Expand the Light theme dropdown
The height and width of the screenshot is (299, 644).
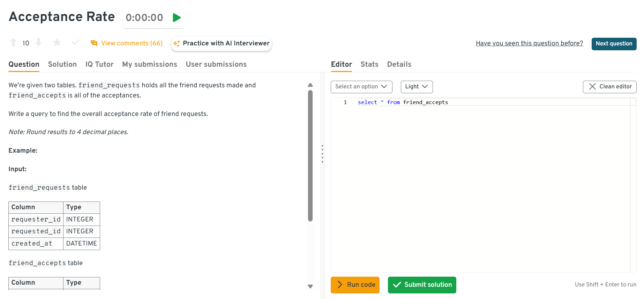coord(416,87)
